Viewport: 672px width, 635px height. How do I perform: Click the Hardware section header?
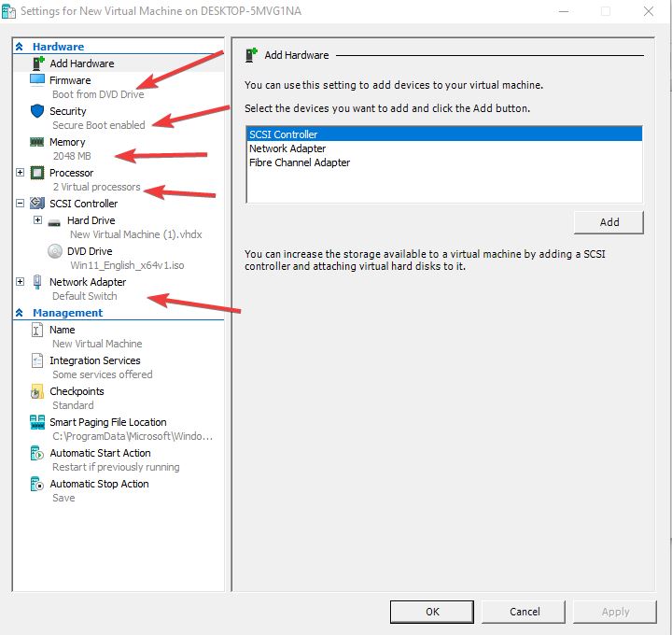pos(58,47)
